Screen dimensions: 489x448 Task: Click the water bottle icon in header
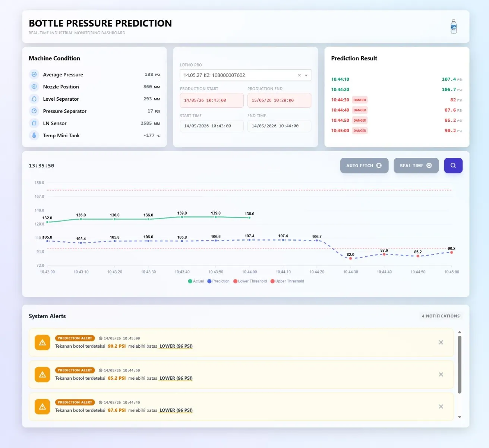pos(453,26)
